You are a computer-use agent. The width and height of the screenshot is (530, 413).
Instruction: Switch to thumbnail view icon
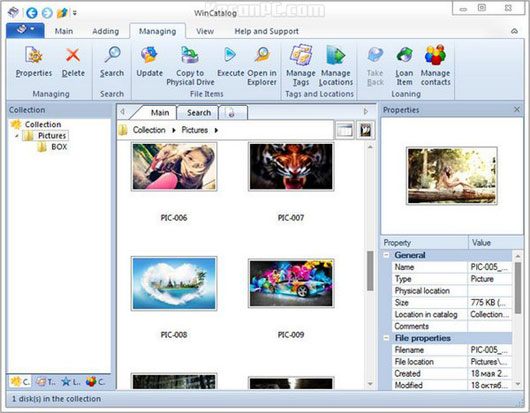[365, 130]
